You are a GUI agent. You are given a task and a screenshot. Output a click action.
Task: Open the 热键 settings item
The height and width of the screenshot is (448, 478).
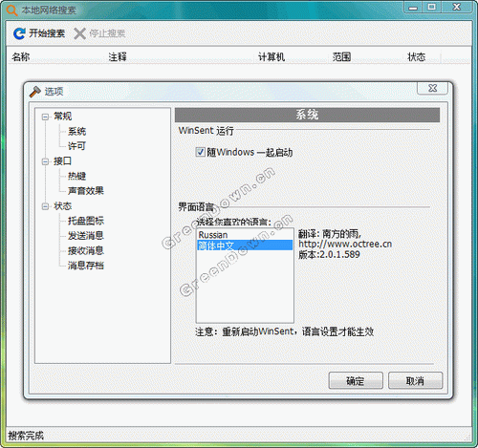(x=76, y=176)
